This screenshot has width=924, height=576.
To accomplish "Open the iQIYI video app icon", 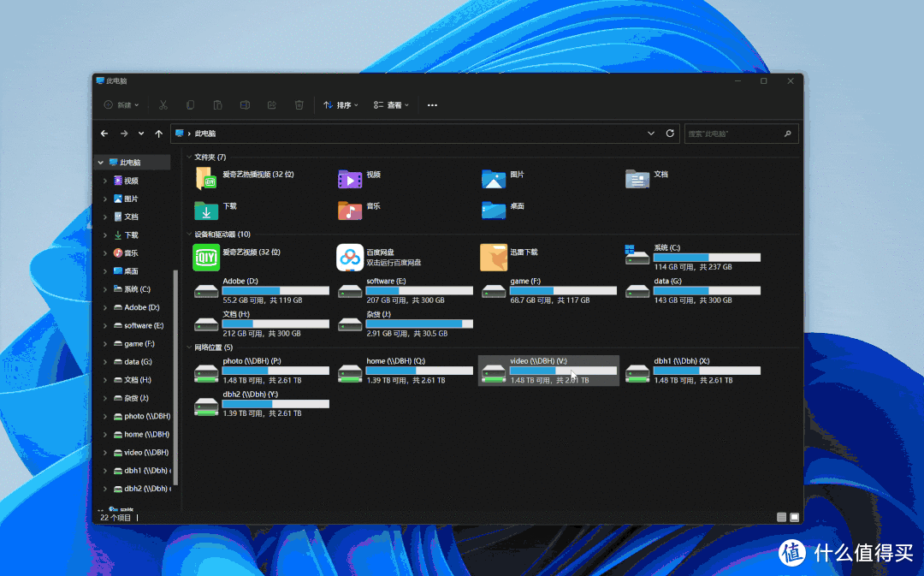I will coord(206,257).
